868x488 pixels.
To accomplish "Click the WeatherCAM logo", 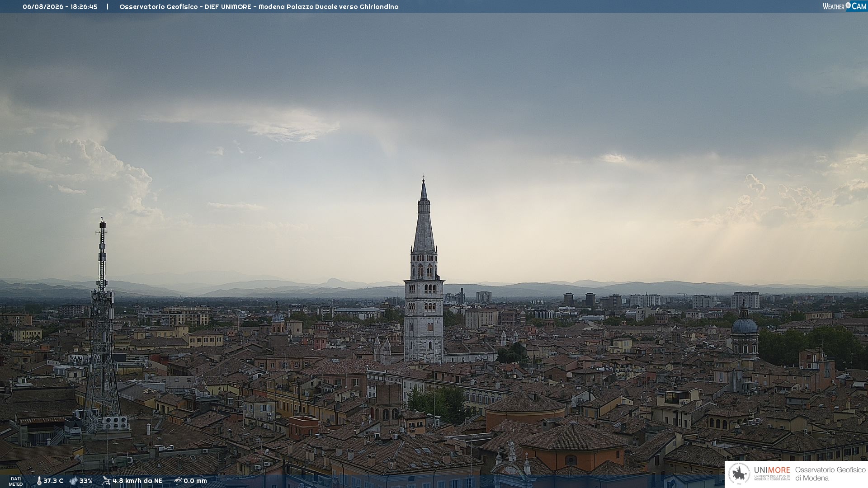I will (844, 6).
